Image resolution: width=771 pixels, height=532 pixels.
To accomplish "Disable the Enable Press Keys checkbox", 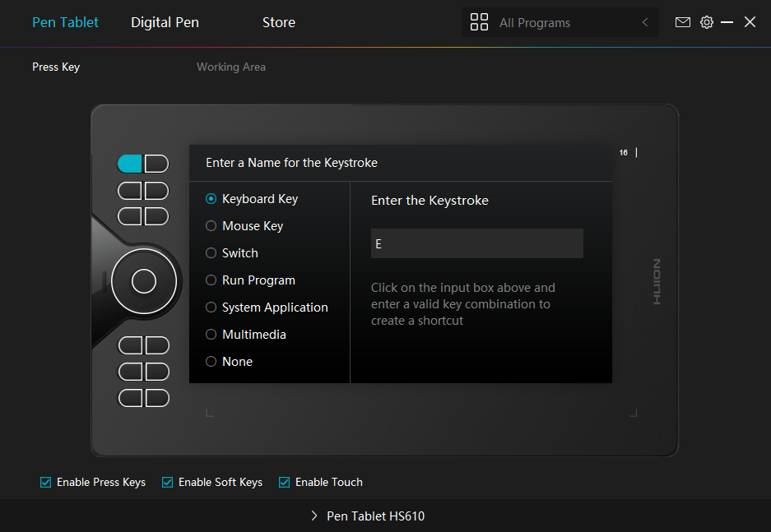I will click(46, 483).
